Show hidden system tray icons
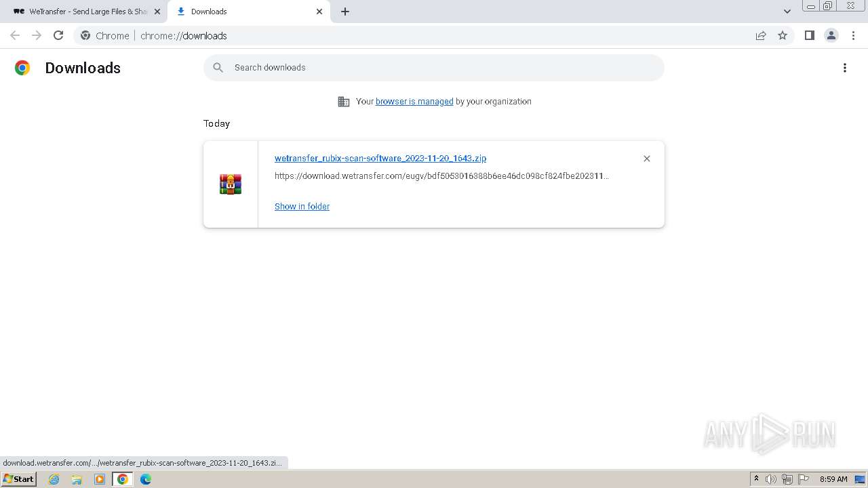 [x=756, y=479]
